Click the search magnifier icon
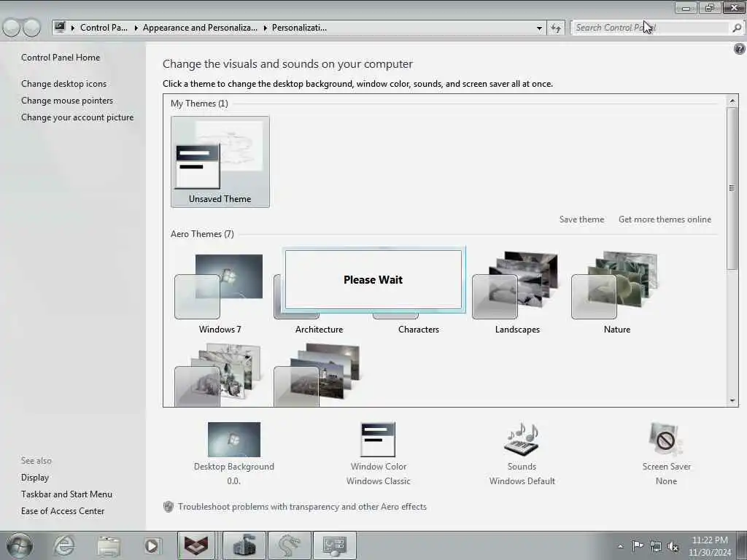747x560 pixels. pyautogui.click(x=737, y=28)
